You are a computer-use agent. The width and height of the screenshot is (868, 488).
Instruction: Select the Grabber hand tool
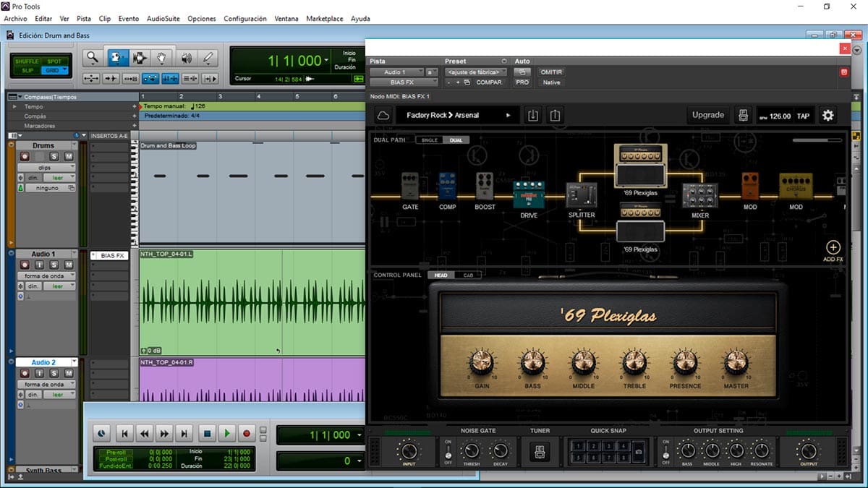pos(162,58)
